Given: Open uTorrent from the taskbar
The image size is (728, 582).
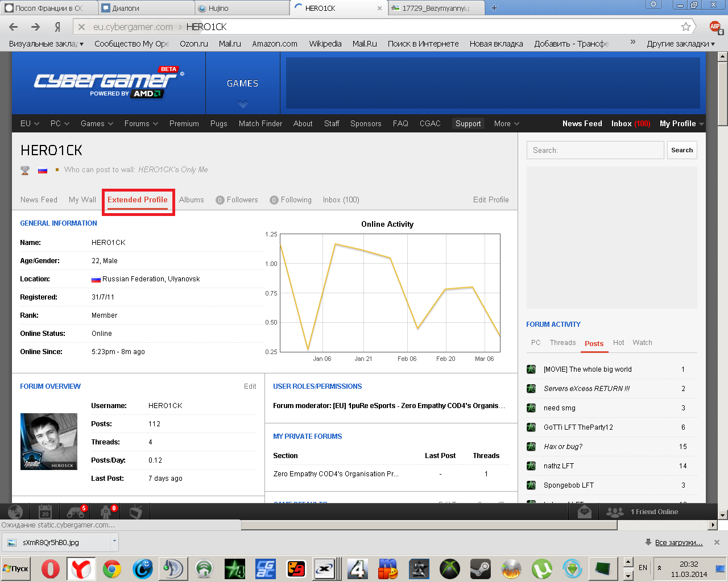Looking at the screenshot, I should click(542, 569).
